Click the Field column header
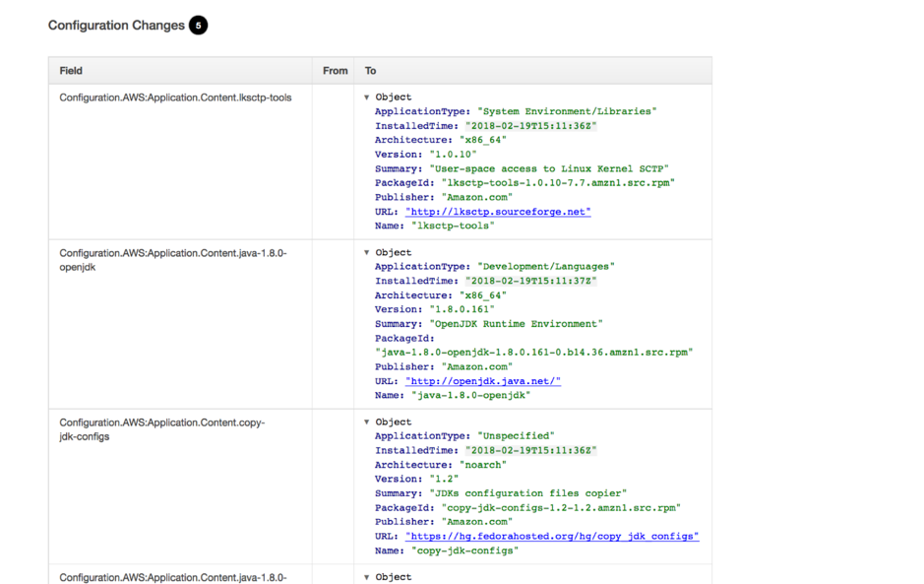This screenshot has width=924, height=584. coord(71,71)
